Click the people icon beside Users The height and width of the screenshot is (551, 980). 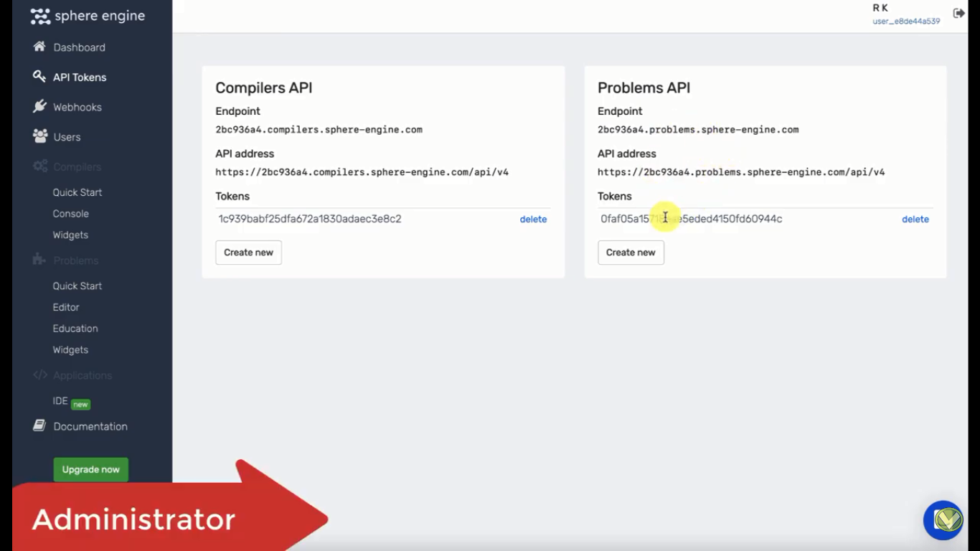pos(39,136)
